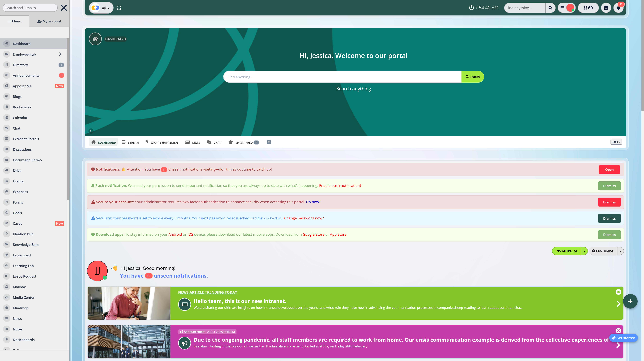This screenshot has height=361, width=644.
Task: Switch to the My account tab
Action: [x=49, y=21]
